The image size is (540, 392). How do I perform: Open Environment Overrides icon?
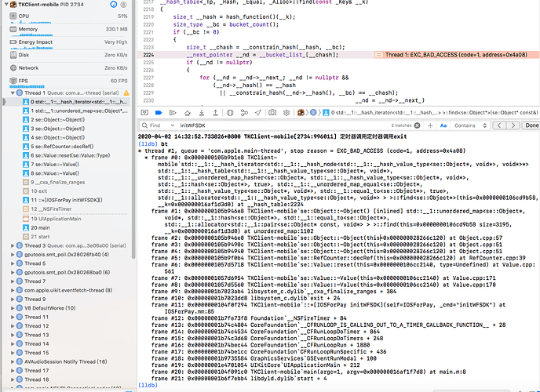pos(286,112)
